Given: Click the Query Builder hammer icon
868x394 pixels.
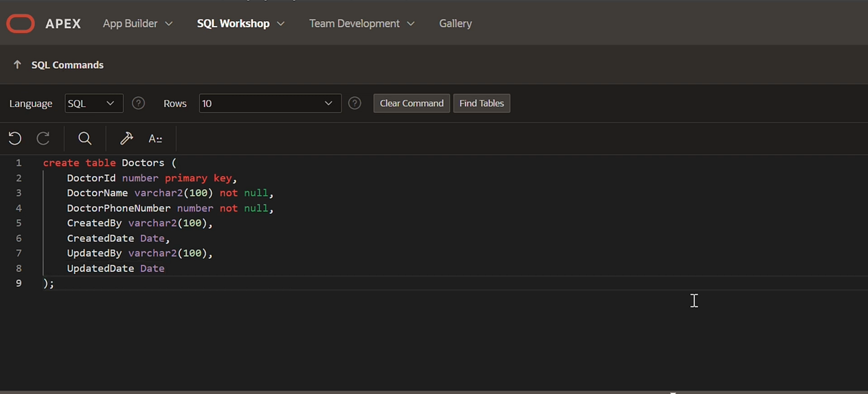Looking at the screenshot, I should (x=126, y=138).
